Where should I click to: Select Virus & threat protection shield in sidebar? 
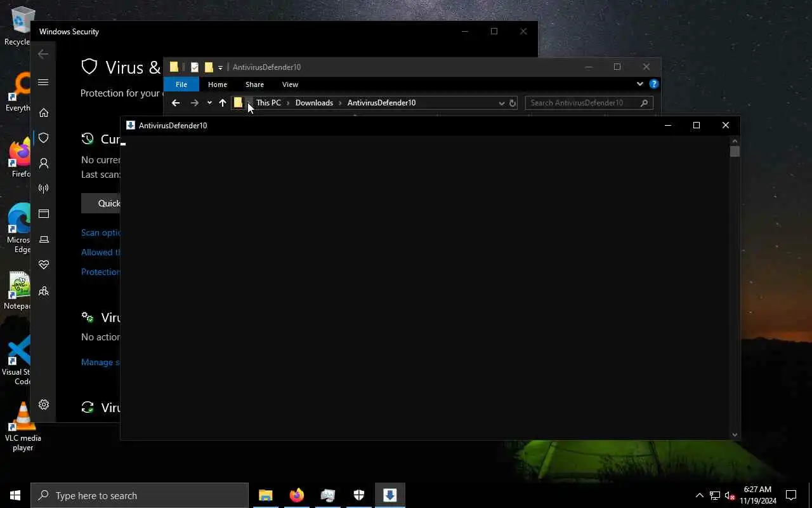click(44, 138)
